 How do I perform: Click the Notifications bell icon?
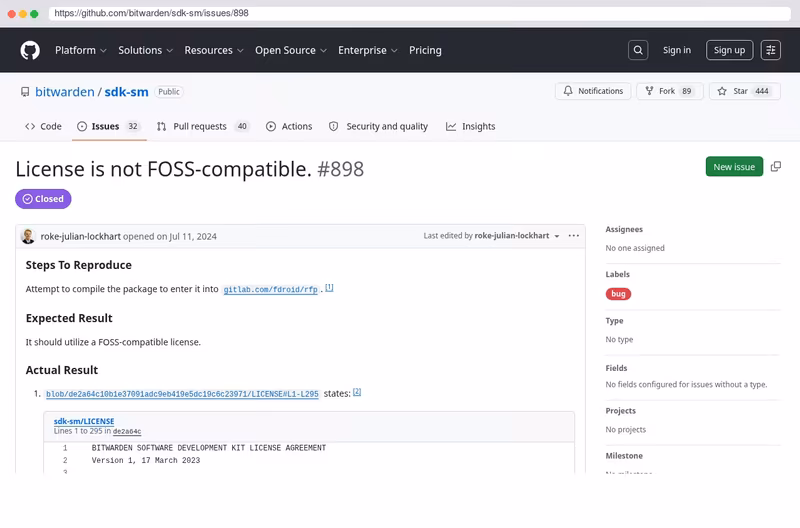568,91
